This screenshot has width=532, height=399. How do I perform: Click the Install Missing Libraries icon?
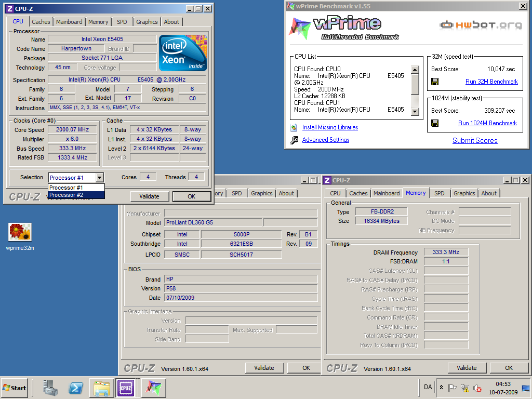[x=294, y=128]
